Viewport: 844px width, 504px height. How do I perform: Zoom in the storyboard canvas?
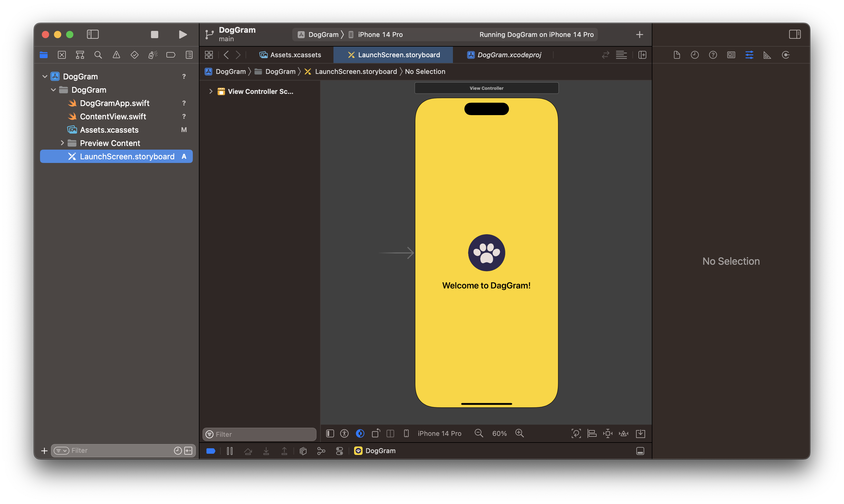pos(519,433)
